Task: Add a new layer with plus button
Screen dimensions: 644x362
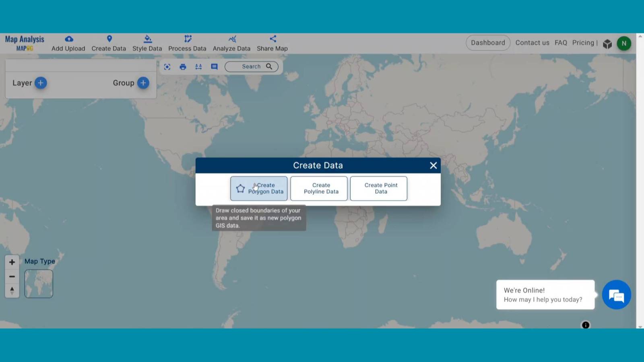Action: tap(41, 83)
